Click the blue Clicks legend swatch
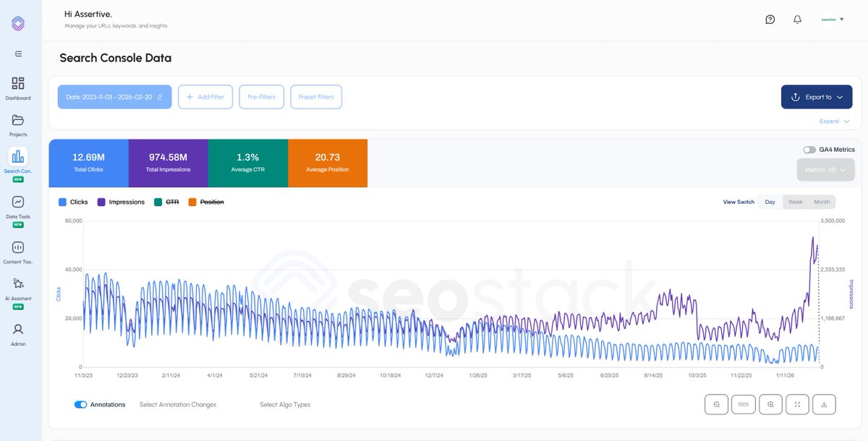Image resolution: width=868 pixels, height=441 pixels. pyautogui.click(x=62, y=202)
